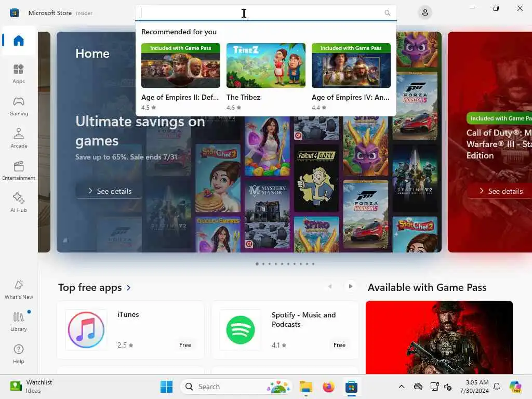The height and width of the screenshot is (399, 532).
Task: Click the Free label on iTunes
Action: point(185,345)
